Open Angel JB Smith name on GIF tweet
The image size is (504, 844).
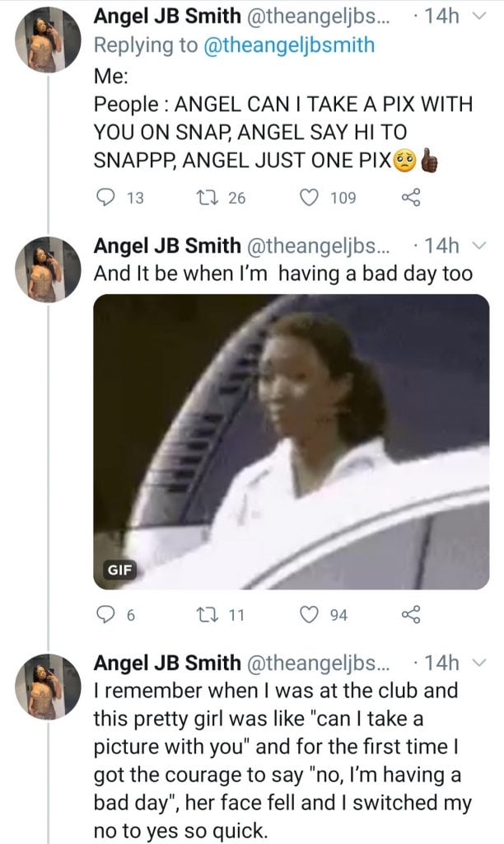click(x=167, y=246)
